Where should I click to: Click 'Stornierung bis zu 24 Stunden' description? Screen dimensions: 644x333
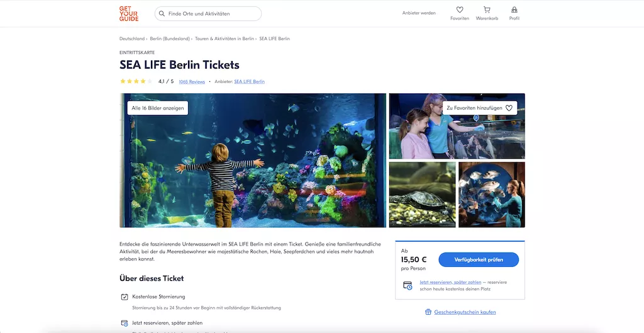click(x=206, y=308)
